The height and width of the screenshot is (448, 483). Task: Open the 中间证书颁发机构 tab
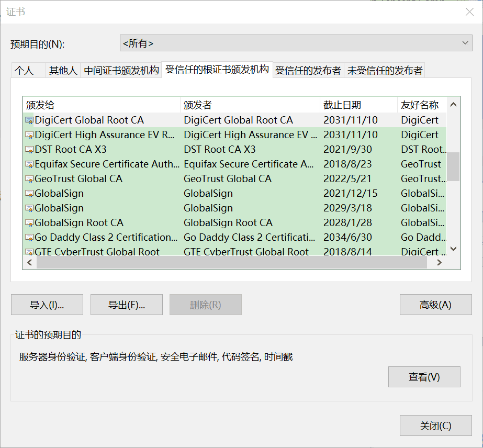click(x=121, y=70)
